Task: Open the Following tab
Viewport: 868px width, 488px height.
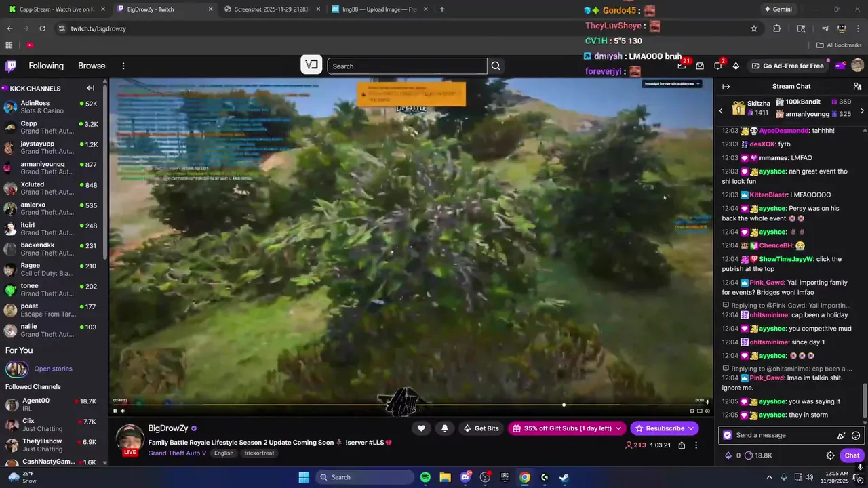Action: coord(46,66)
